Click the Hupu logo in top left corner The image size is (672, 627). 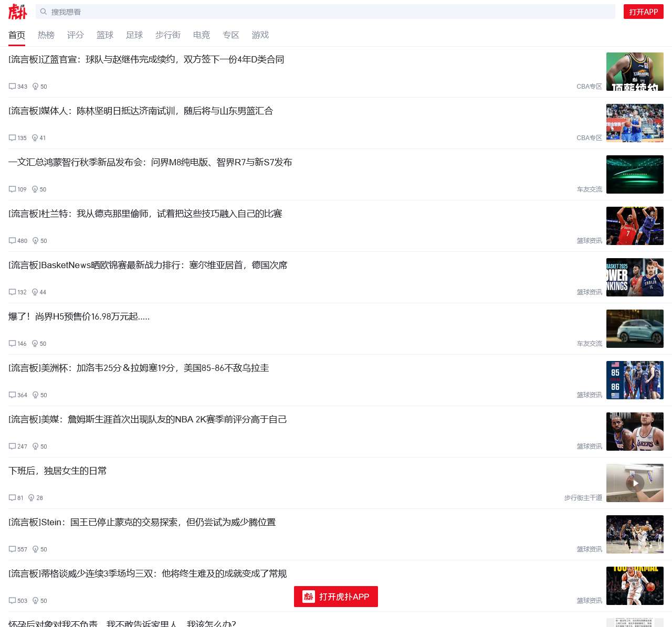[17, 12]
